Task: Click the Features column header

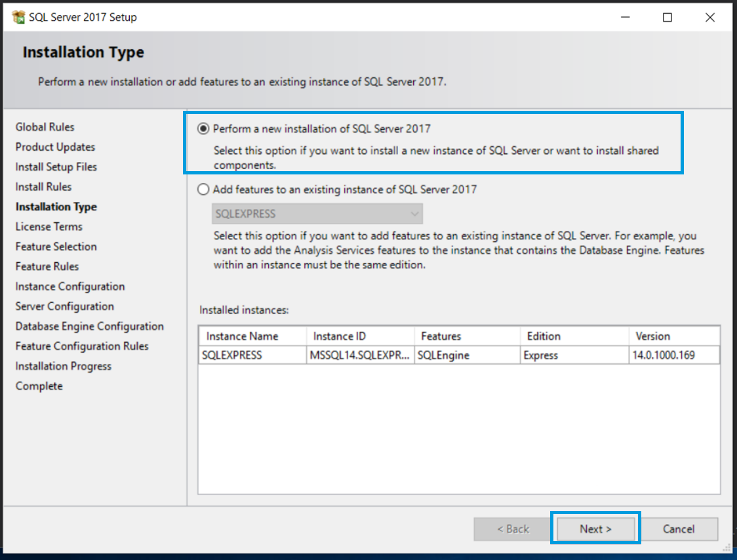Action: (x=467, y=336)
